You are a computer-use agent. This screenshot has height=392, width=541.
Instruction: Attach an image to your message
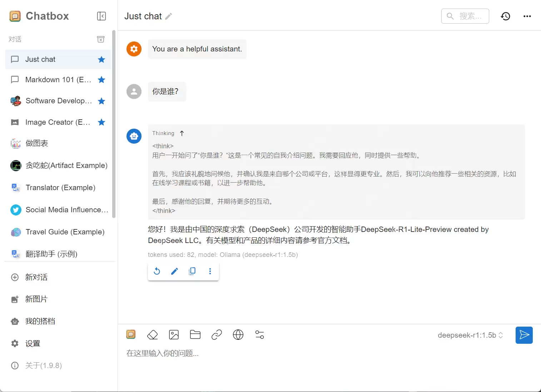point(174,335)
